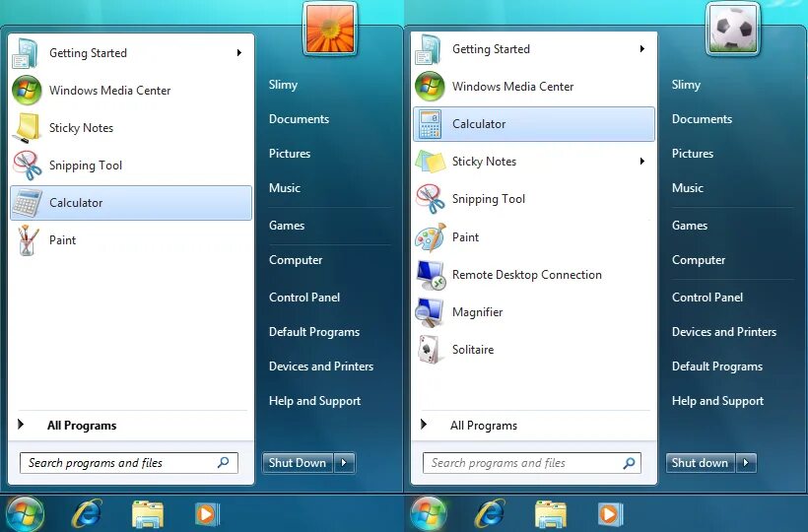Open Help and Support in right menu

point(717,401)
